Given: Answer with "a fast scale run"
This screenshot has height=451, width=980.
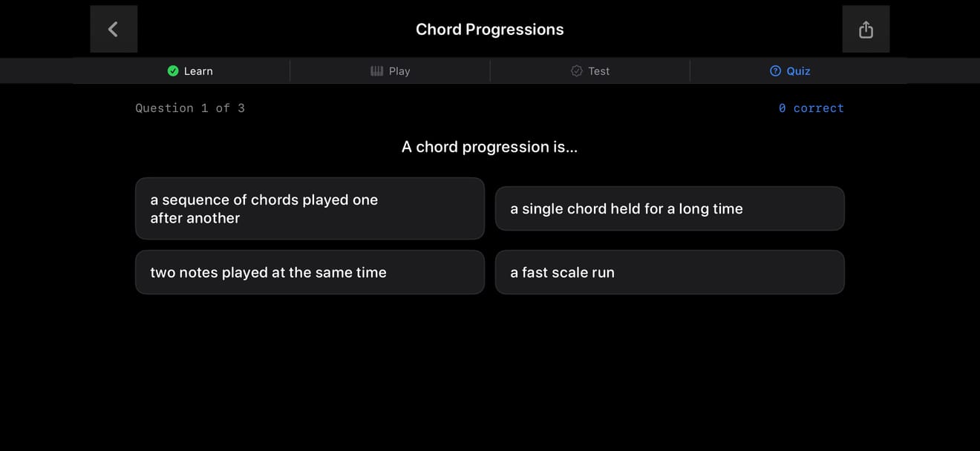Looking at the screenshot, I should [x=670, y=272].
